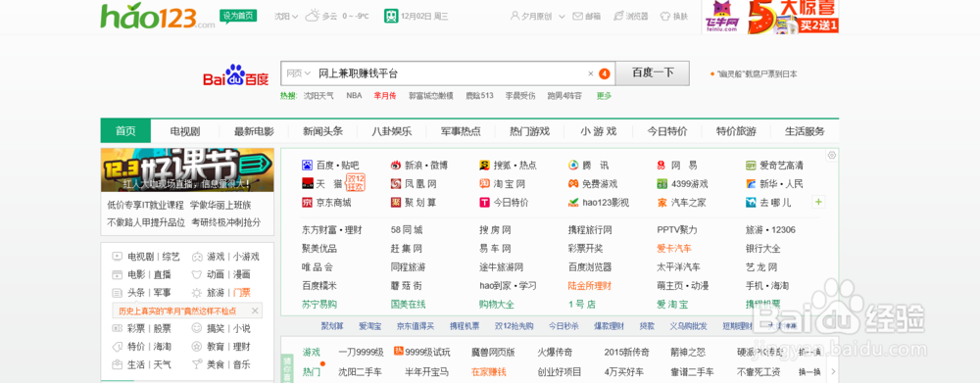
Task: Open 搜狐·热点 icon link
Action: [484, 166]
